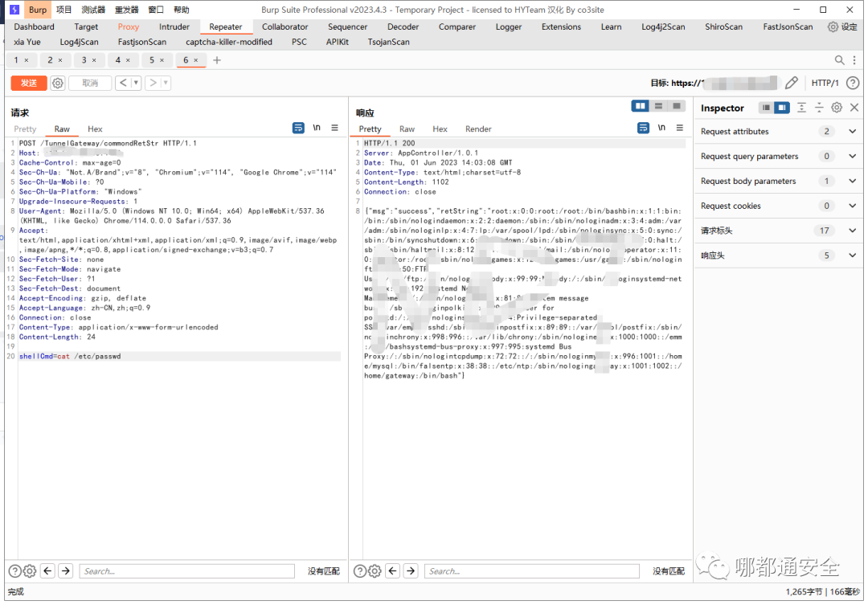Switch to Repeater tab 3
Screen dimensions: 868x605
pyautogui.click(x=84, y=59)
